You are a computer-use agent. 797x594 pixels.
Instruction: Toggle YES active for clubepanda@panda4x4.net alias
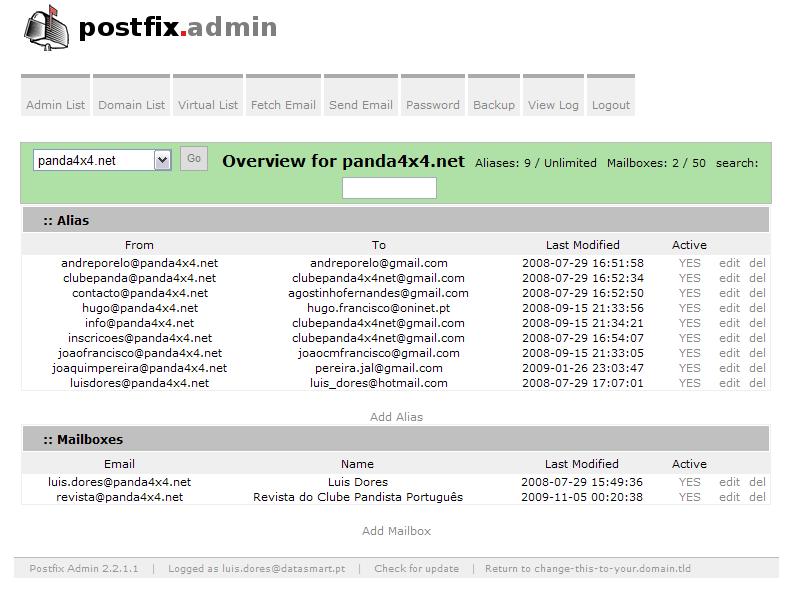[x=690, y=278]
